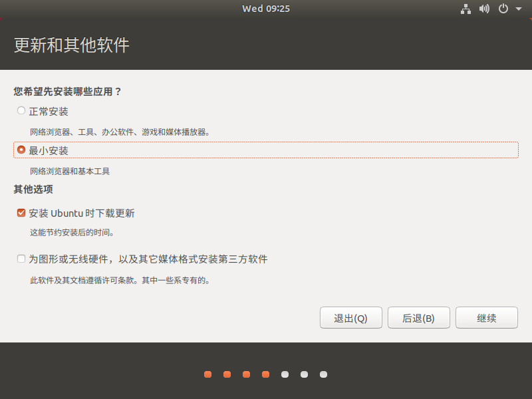The image size is (532, 399).
Task: Select the 正常安装 radio button
Action: tap(21, 110)
